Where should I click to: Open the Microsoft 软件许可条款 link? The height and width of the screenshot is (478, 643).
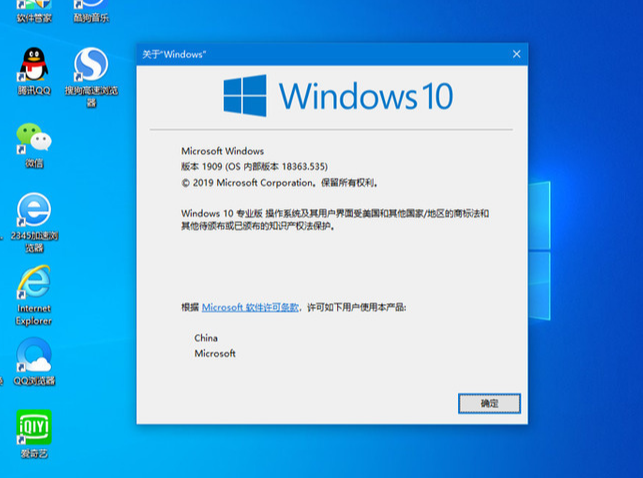click(250, 307)
